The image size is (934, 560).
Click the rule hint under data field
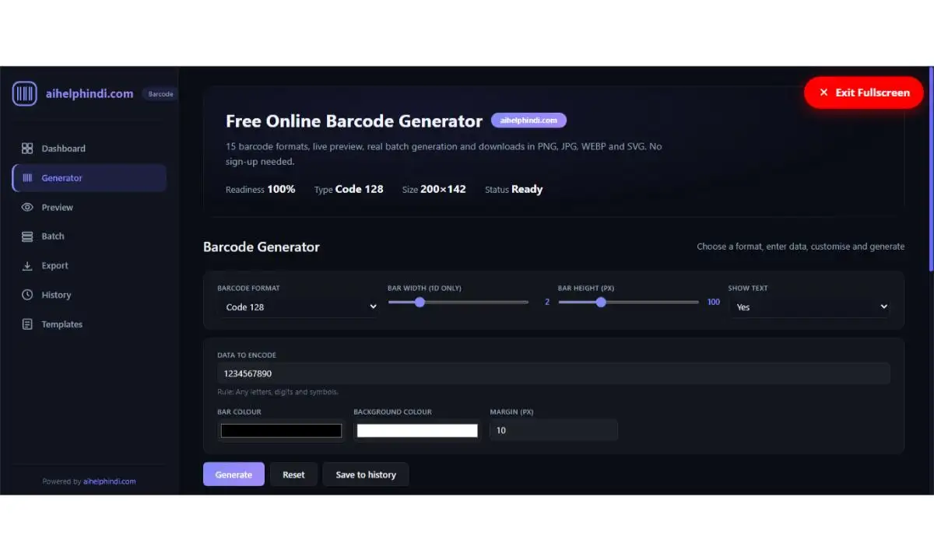(x=278, y=392)
